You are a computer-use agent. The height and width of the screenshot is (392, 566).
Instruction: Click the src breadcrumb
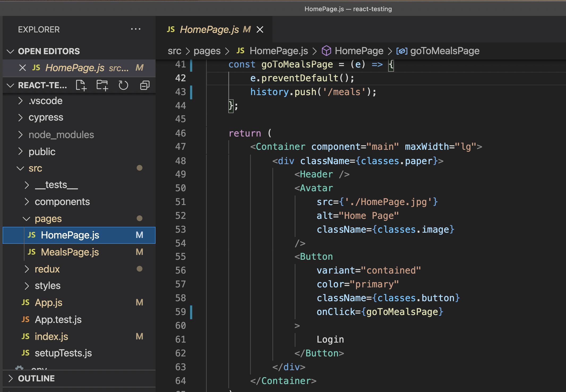tap(174, 51)
